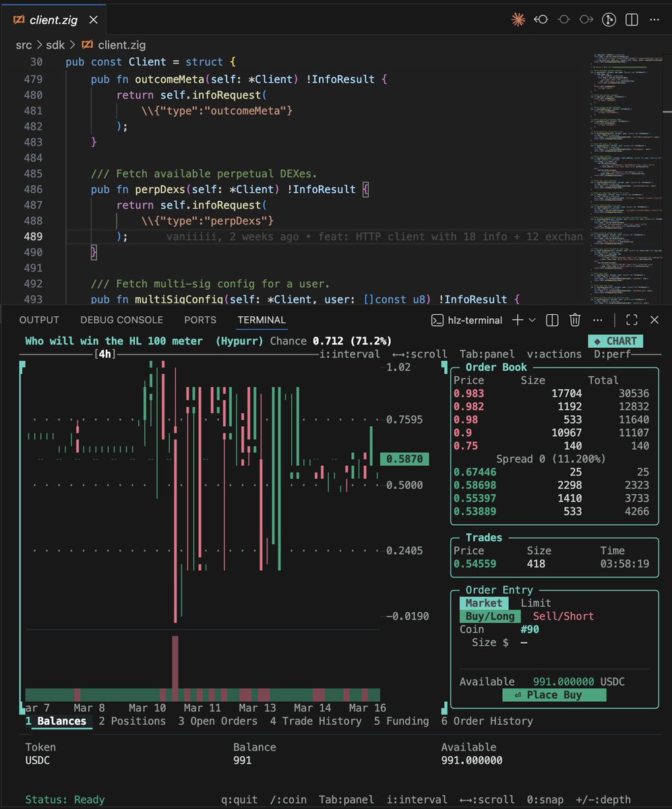Click the Status: Ready text
Screen dimensions: 672x809
pos(65,800)
